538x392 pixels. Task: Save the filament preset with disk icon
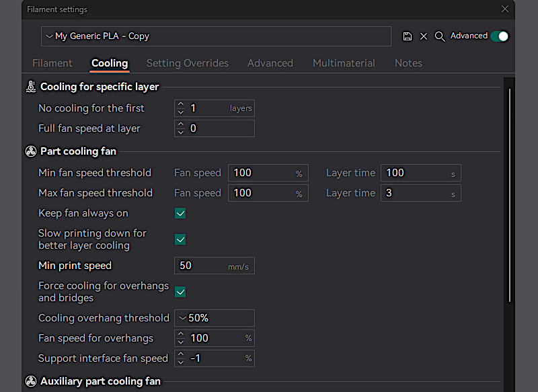coord(407,36)
